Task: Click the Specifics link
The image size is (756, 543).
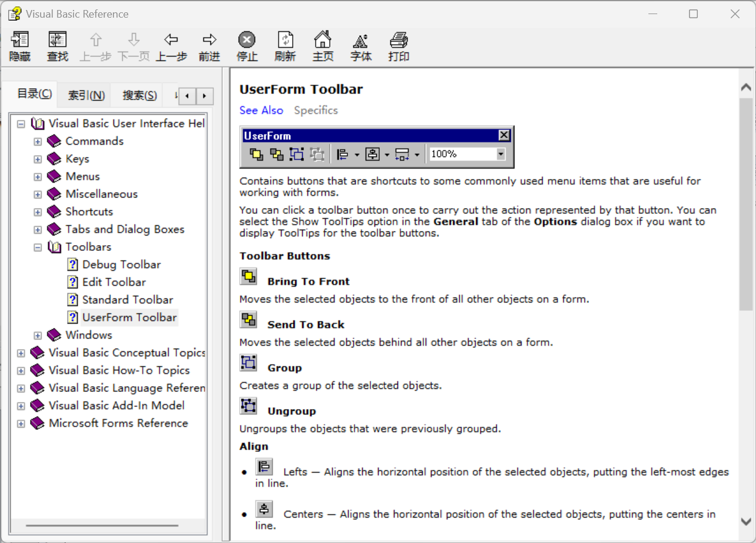Action: [x=316, y=110]
